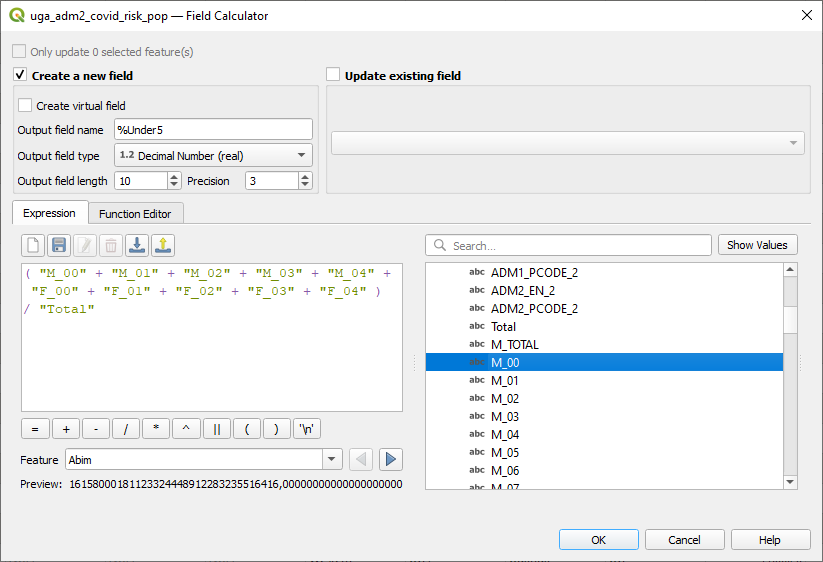Screen dimensions: 823x562
Task: Uncheck Create a new field
Action: (20, 75)
